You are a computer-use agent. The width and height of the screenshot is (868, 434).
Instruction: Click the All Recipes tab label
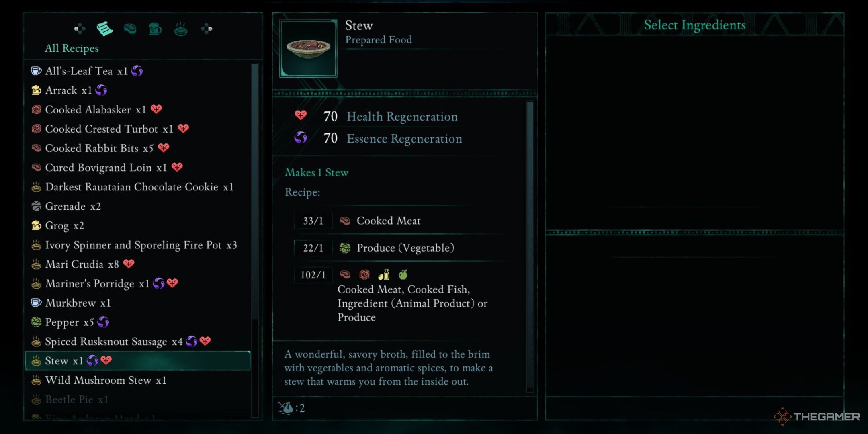pos(72,49)
